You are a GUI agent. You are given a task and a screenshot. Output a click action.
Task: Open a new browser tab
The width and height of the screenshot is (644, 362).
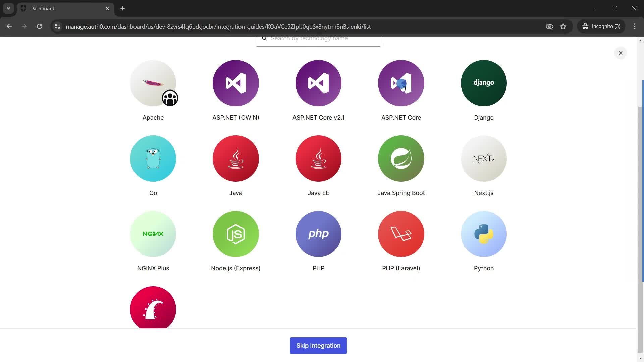pos(123,8)
